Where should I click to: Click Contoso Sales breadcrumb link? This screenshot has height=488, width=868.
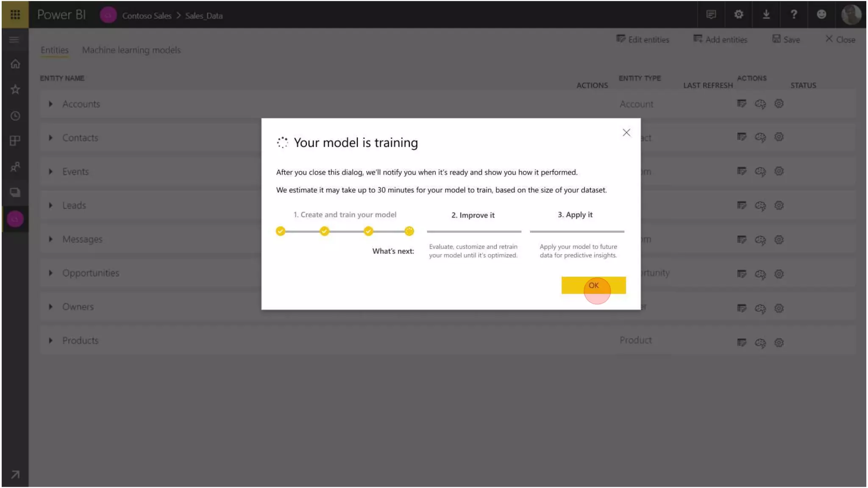pyautogui.click(x=147, y=16)
